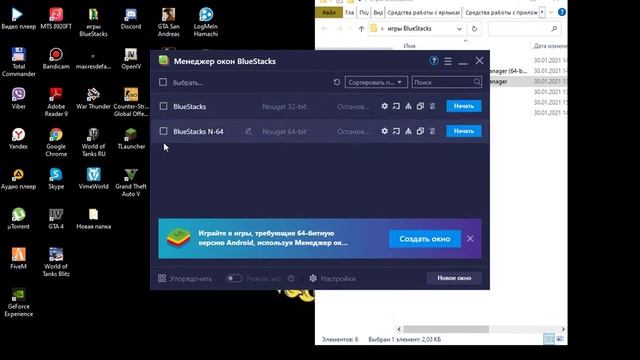Click the Arrange label
640x360 pixels.
tap(191, 279)
